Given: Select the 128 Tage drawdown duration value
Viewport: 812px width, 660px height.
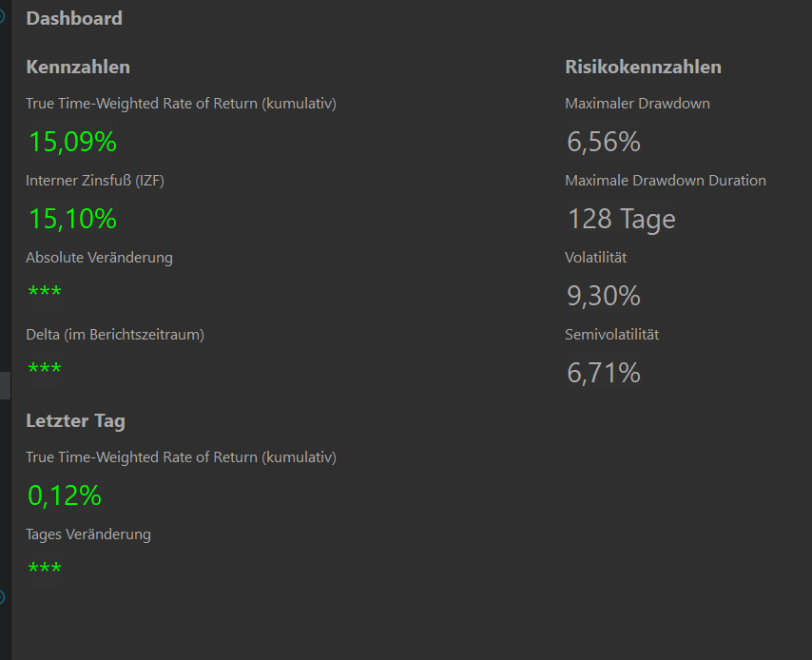Looking at the screenshot, I should 621,219.
